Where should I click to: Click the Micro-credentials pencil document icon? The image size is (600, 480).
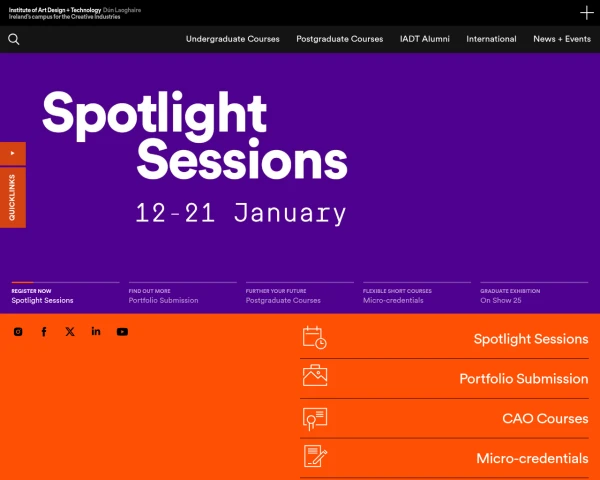click(x=315, y=457)
